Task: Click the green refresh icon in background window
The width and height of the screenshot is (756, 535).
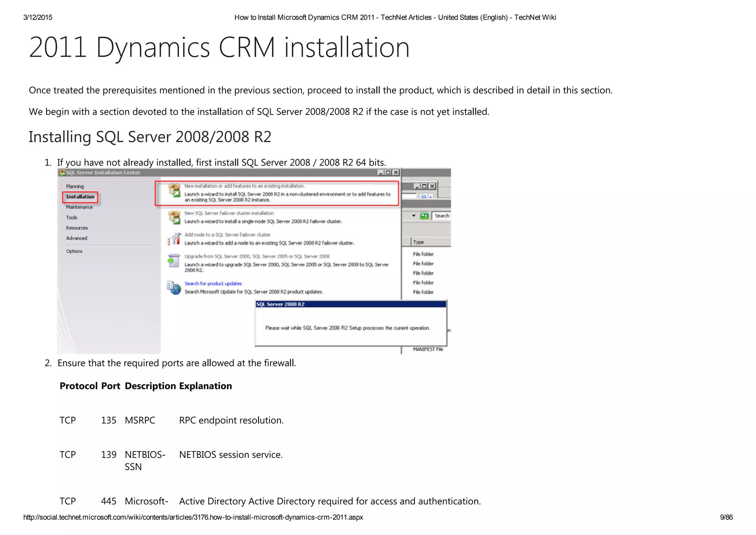Action: pos(425,216)
